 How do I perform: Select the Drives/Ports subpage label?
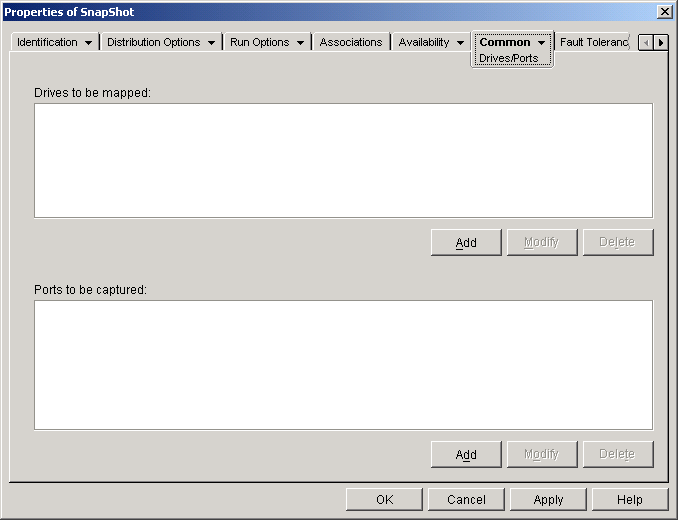tap(508, 58)
